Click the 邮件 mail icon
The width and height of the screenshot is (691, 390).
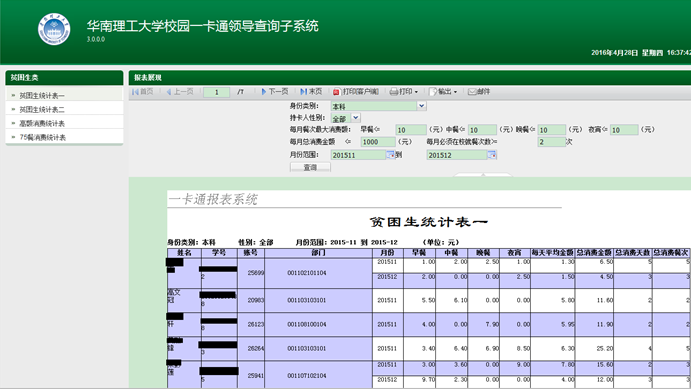coord(472,92)
